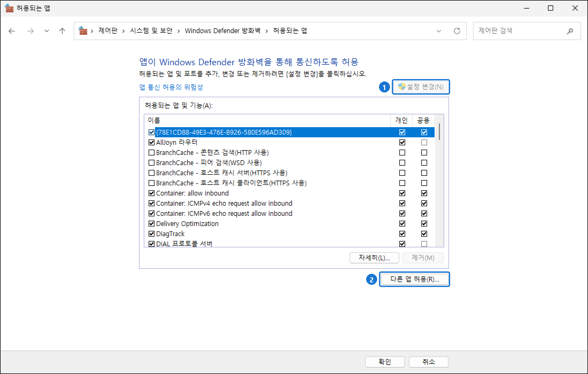Click the 개인 column header
Image resolution: width=588 pixels, height=374 pixels.
pos(401,120)
